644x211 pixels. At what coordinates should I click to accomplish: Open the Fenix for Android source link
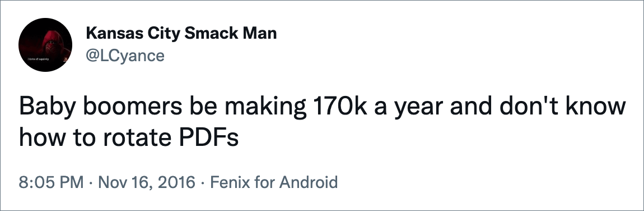[x=274, y=182]
